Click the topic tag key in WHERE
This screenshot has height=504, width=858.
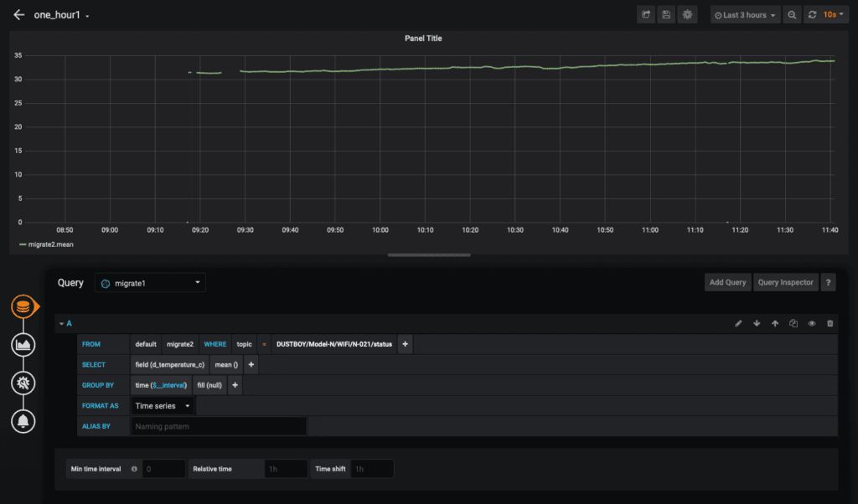pyautogui.click(x=244, y=344)
